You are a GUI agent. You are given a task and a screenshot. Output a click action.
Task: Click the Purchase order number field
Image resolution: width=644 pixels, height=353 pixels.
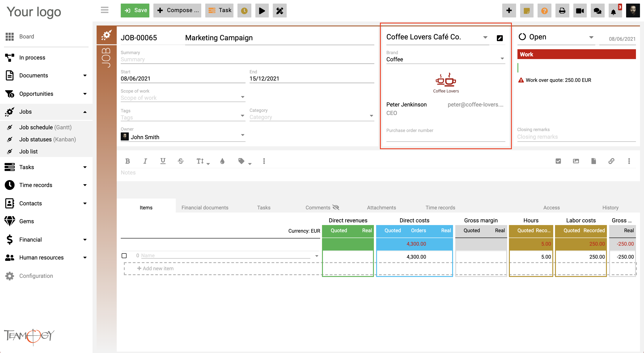pos(445,137)
